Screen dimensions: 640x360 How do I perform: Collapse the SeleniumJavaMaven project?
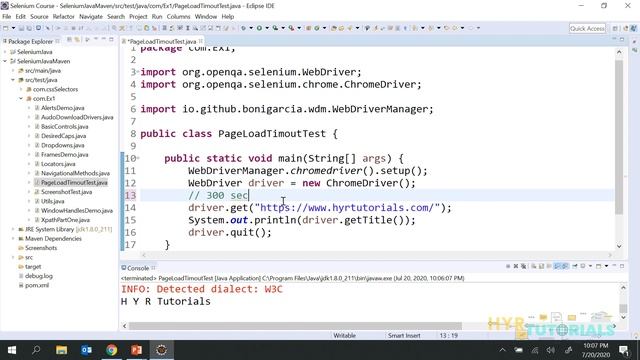coord(5,61)
